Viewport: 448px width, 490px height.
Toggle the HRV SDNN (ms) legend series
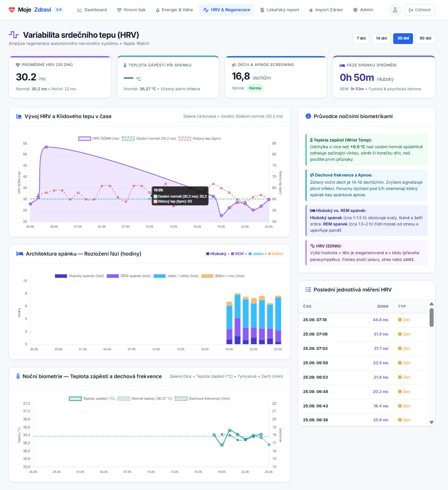click(x=99, y=138)
